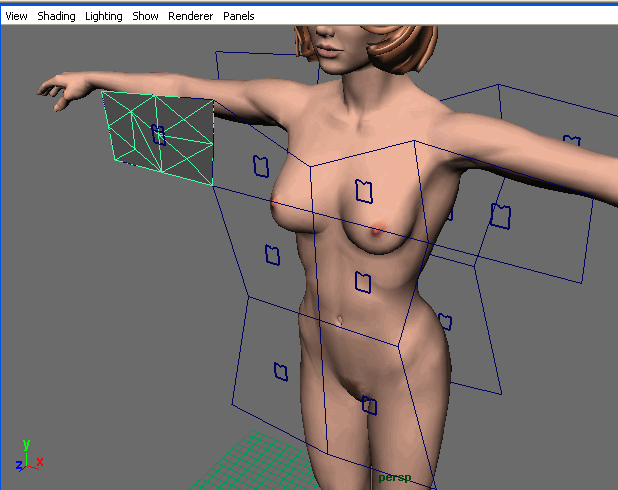Select the lowest handle at the pelvis
Image resolution: width=618 pixels, height=490 pixels.
tap(369, 405)
